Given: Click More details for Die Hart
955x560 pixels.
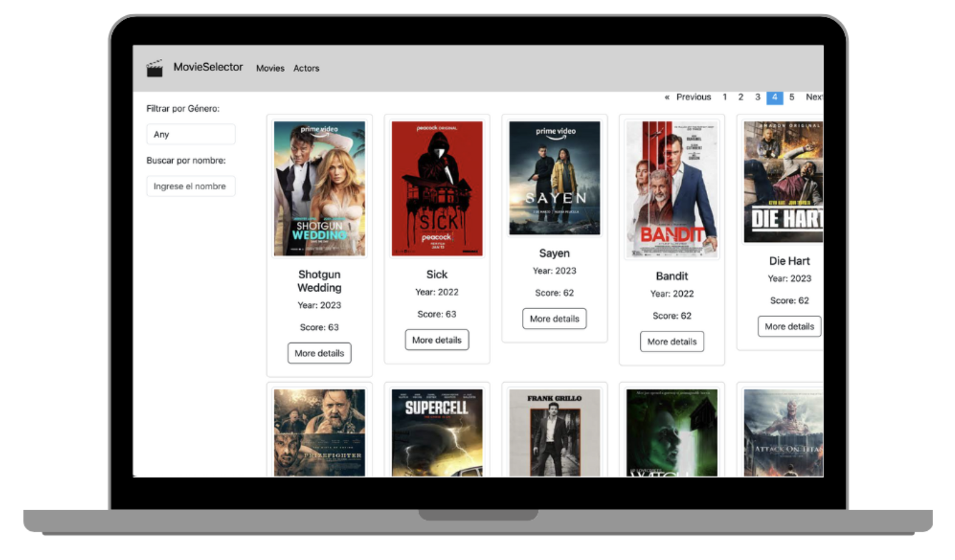Looking at the screenshot, I should click(789, 326).
